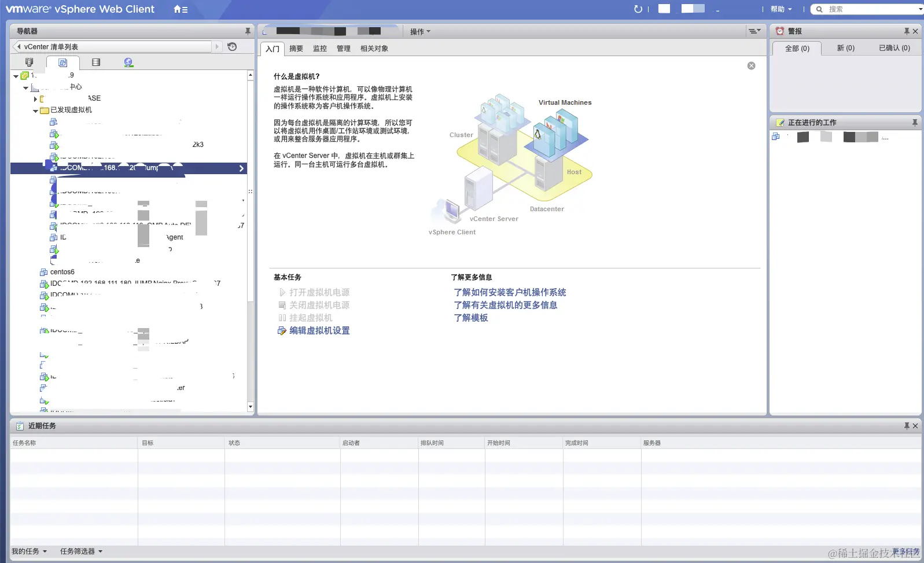
Task: Open 了解有关虚拟机的更多信息 link
Action: pos(506,305)
